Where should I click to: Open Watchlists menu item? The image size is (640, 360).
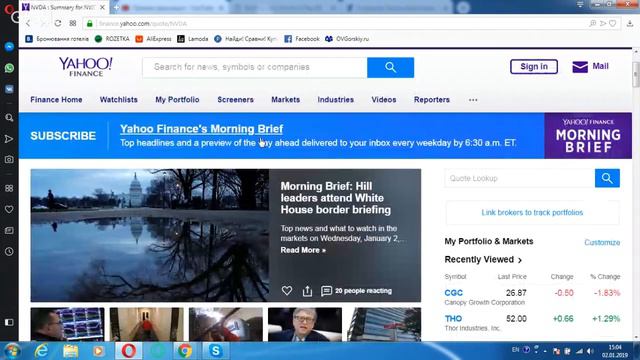click(x=119, y=100)
